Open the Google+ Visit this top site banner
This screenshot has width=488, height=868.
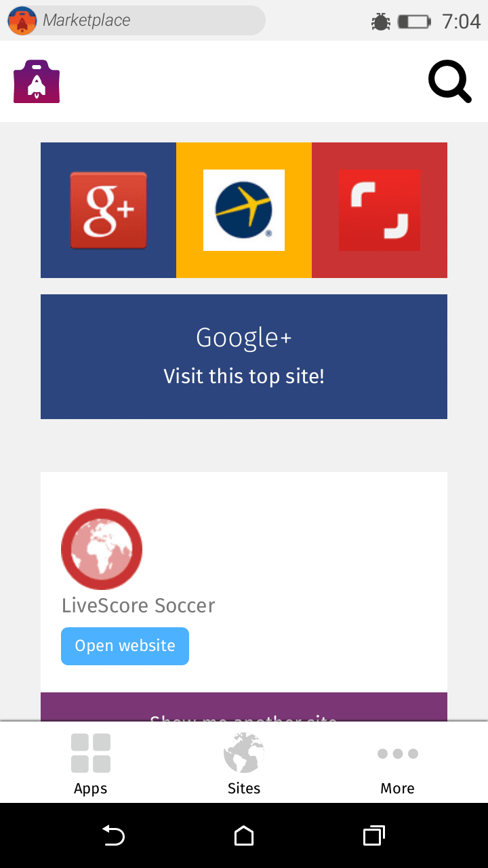pyautogui.click(x=244, y=357)
